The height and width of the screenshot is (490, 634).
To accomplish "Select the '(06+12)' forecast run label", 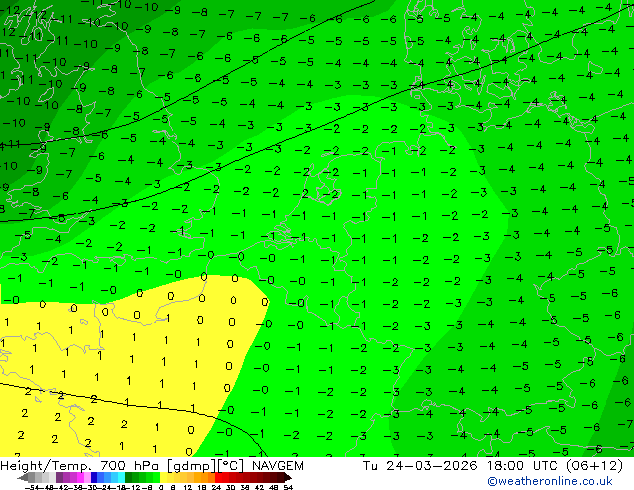I will [594, 466].
